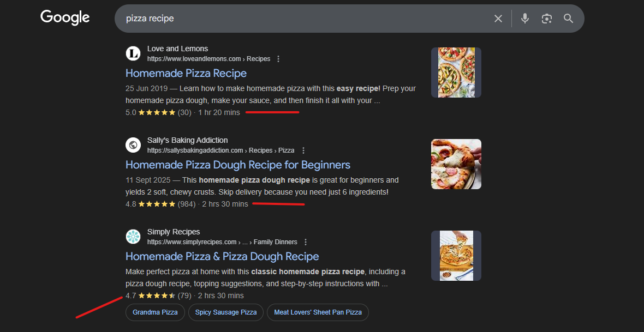Select the Grandma Pizza chip
The width and height of the screenshot is (644, 332).
[x=155, y=312]
